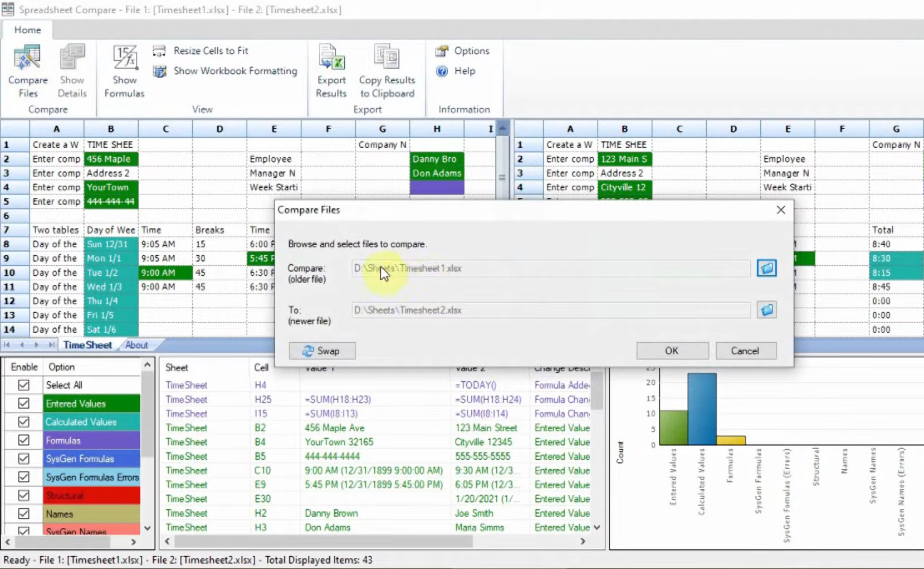Click left arrow of options horizontal scrollbar
Screen dimensions: 924x569
pos(8,542)
